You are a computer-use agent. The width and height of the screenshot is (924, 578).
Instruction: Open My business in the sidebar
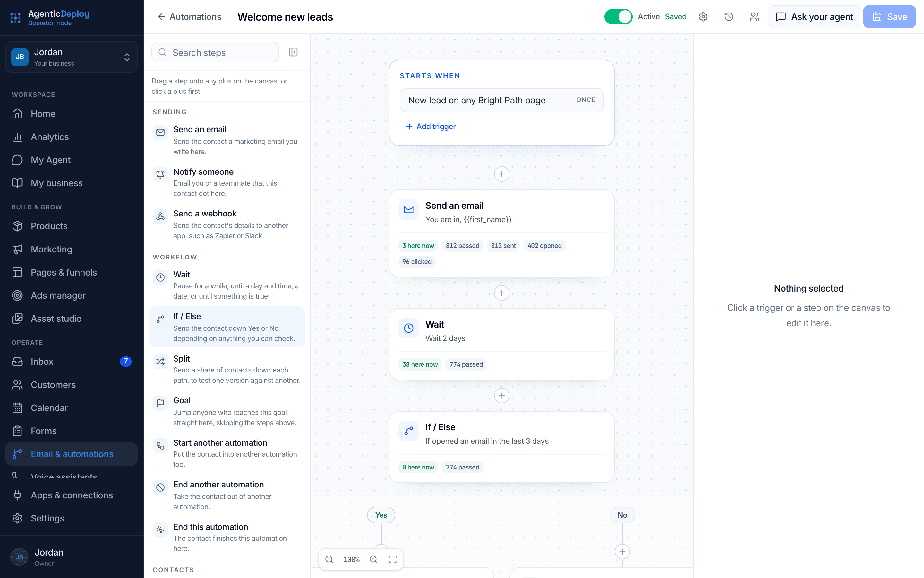click(x=72, y=183)
